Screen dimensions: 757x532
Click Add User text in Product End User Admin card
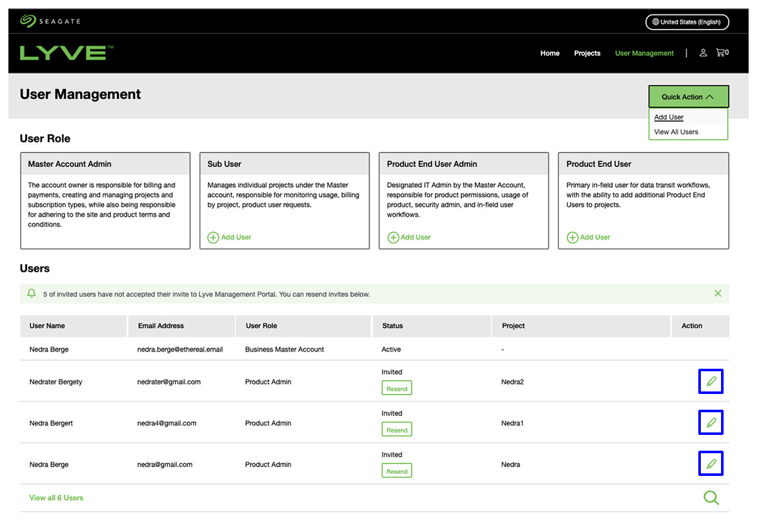[x=416, y=238]
